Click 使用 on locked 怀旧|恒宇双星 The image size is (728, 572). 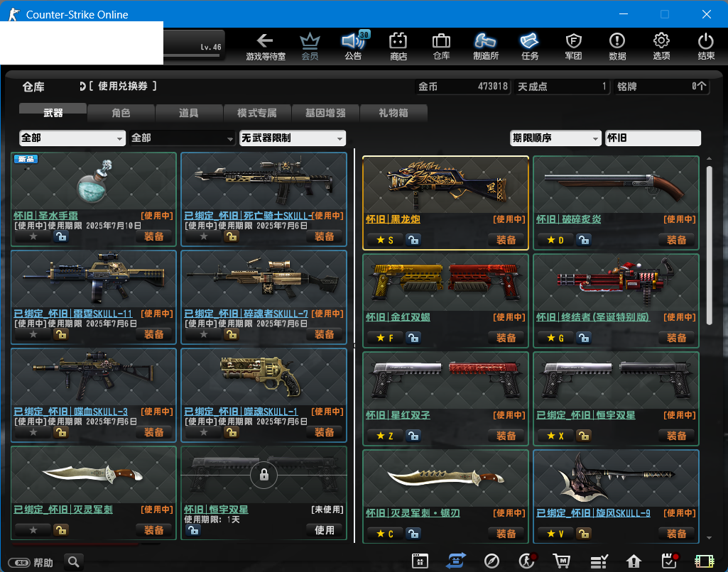point(324,530)
